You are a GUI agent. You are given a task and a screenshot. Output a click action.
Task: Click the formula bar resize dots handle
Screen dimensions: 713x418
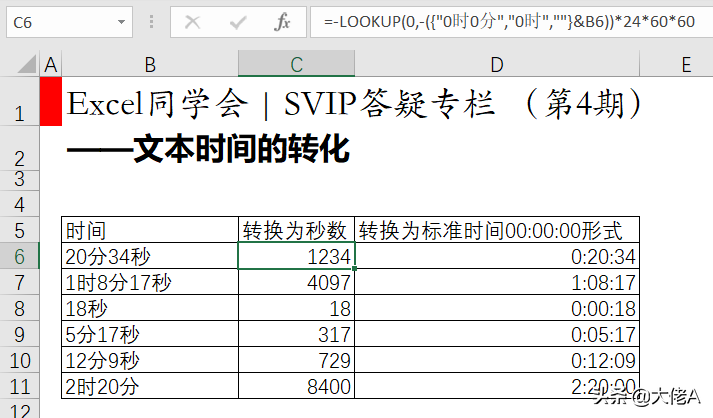(151, 22)
